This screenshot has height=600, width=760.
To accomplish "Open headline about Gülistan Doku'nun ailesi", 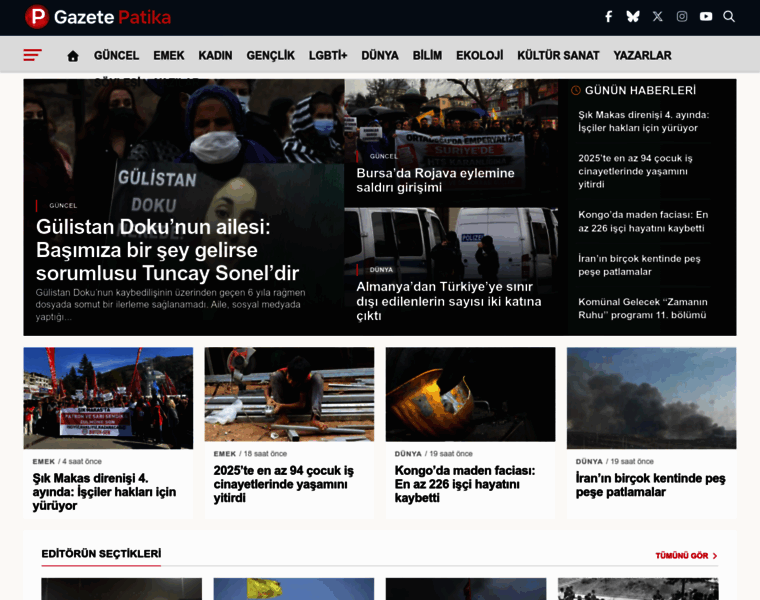I will [x=167, y=250].
